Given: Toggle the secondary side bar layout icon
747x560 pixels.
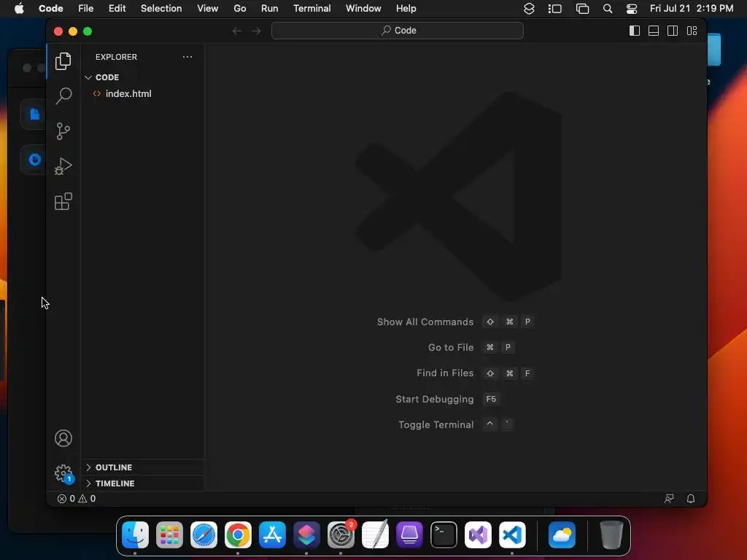Looking at the screenshot, I should click(673, 31).
